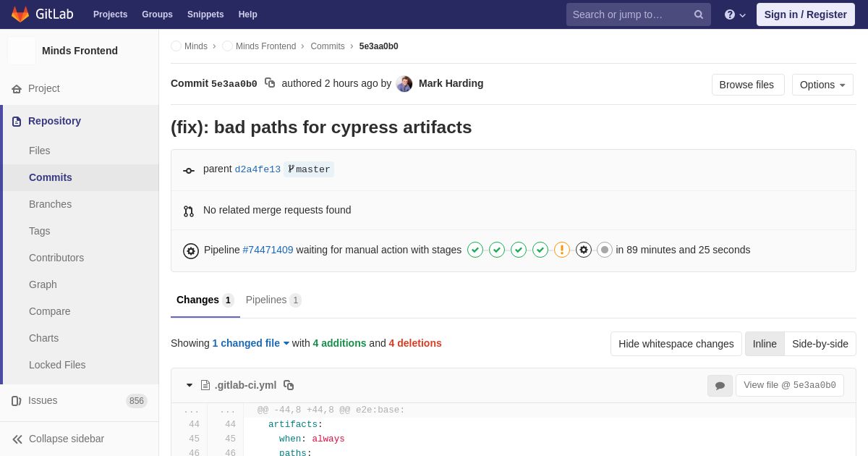Click the grey created pipeline stage icon
This screenshot has width=868, height=456.
pyautogui.click(x=605, y=250)
